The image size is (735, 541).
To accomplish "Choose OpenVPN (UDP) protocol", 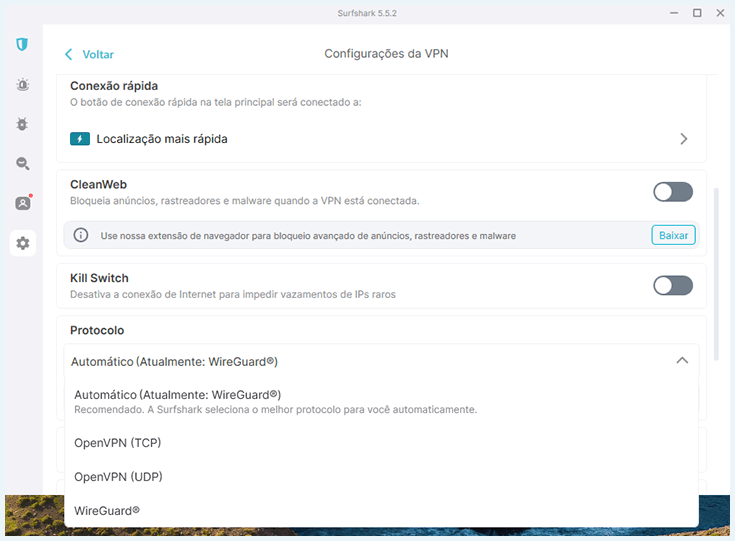I will coord(381,477).
